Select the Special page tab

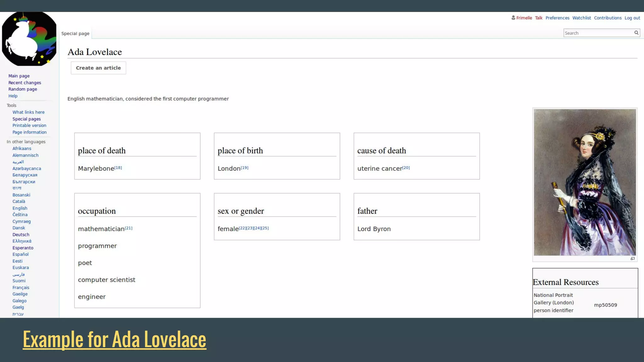tap(75, 33)
